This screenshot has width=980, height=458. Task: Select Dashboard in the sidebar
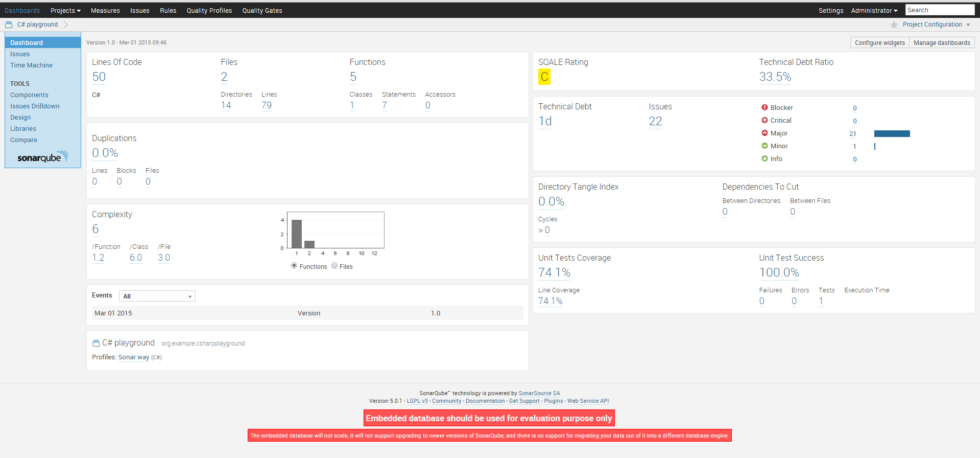(x=43, y=42)
